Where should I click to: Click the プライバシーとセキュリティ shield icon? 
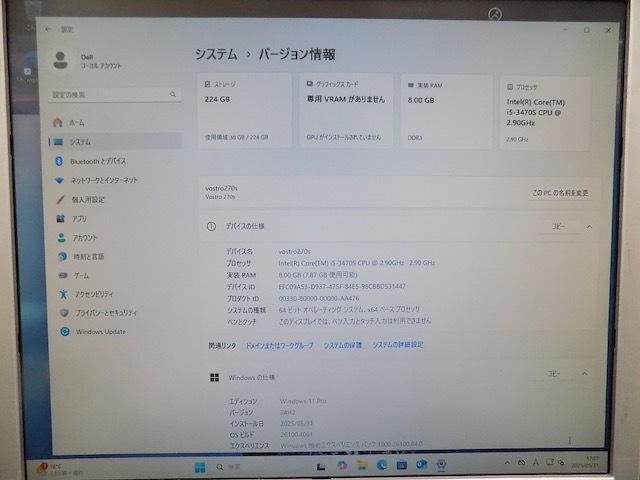tap(64, 313)
